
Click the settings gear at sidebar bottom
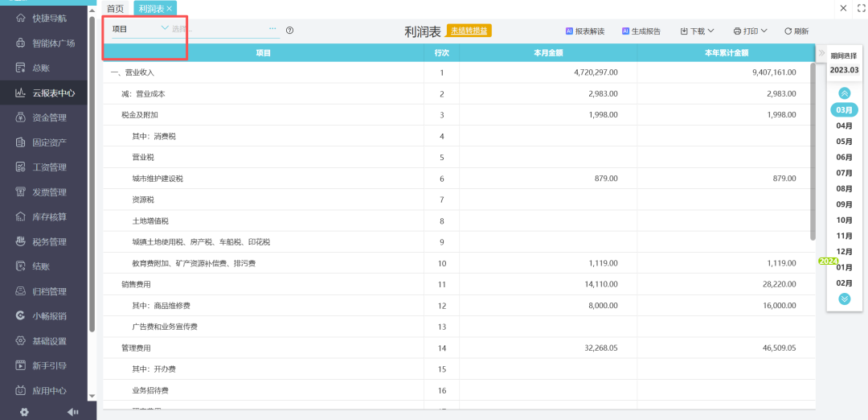coord(24,412)
